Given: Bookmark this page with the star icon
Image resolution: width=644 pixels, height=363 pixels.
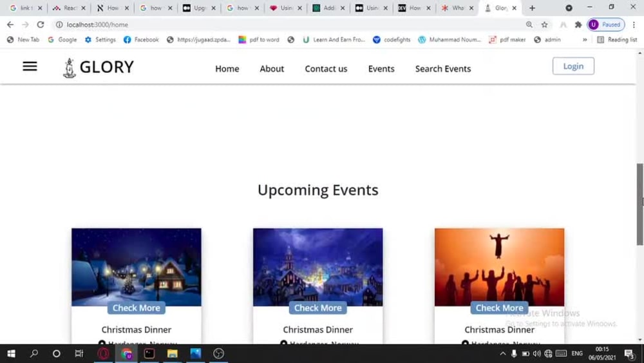Looking at the screenshot, I should [x=544, y=25].
